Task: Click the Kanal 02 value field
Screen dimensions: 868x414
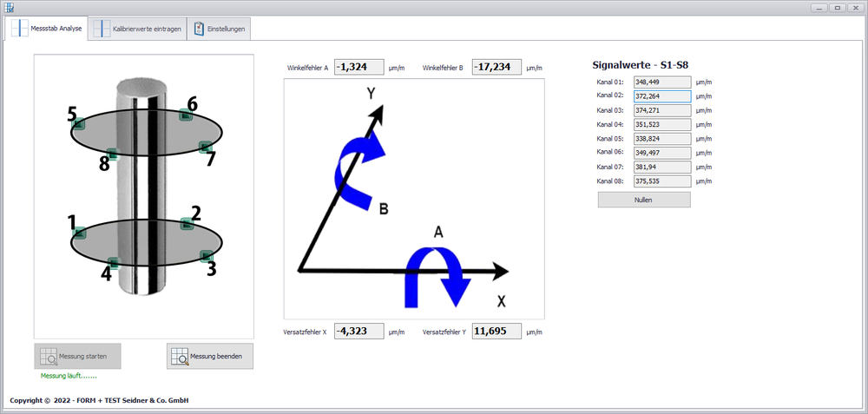Action: tap(662, 96)
